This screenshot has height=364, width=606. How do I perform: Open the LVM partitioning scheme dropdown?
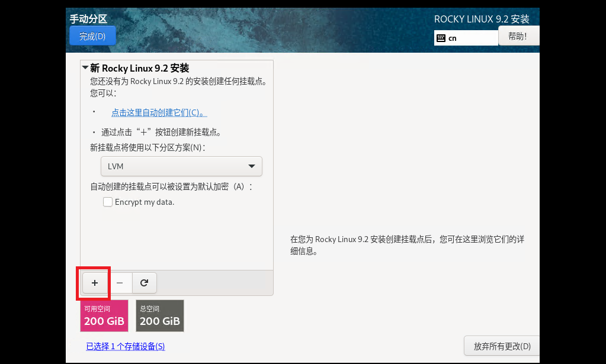(181, 166)
